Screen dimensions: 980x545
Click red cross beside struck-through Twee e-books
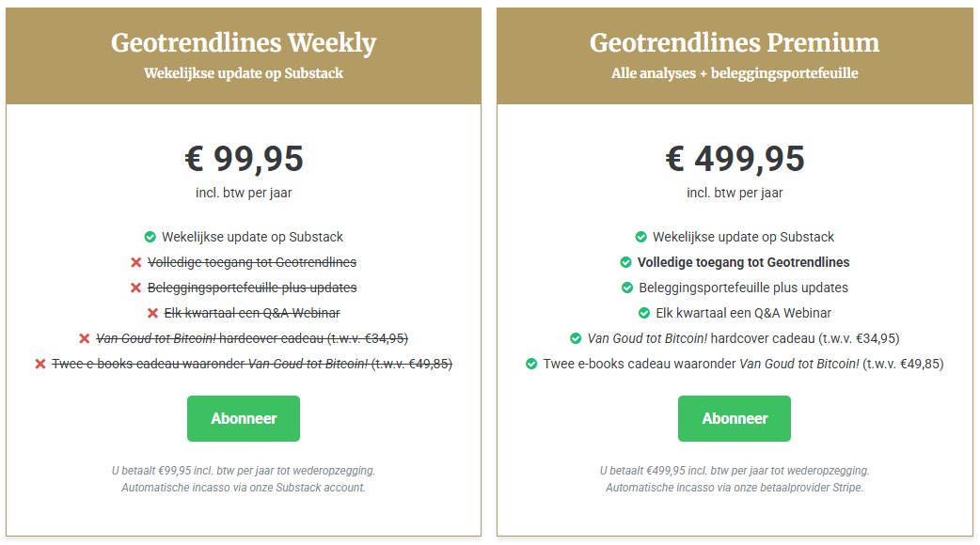[x=40, y=364]
